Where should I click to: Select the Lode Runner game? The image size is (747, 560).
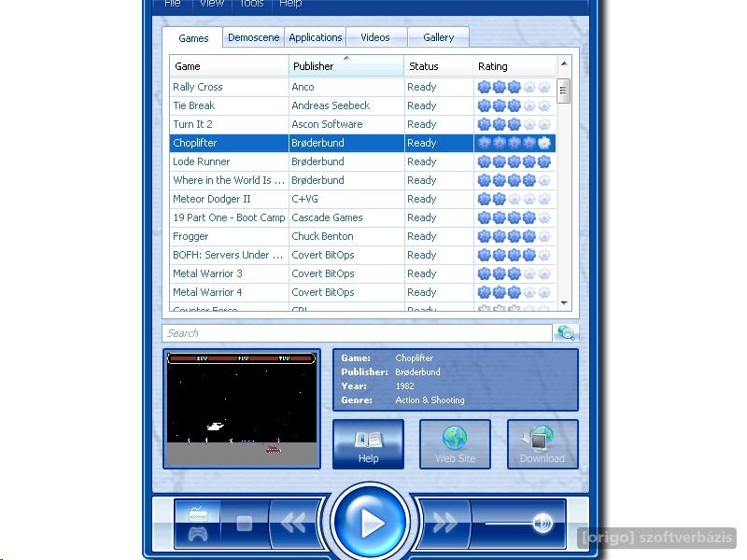click(362, 161)
